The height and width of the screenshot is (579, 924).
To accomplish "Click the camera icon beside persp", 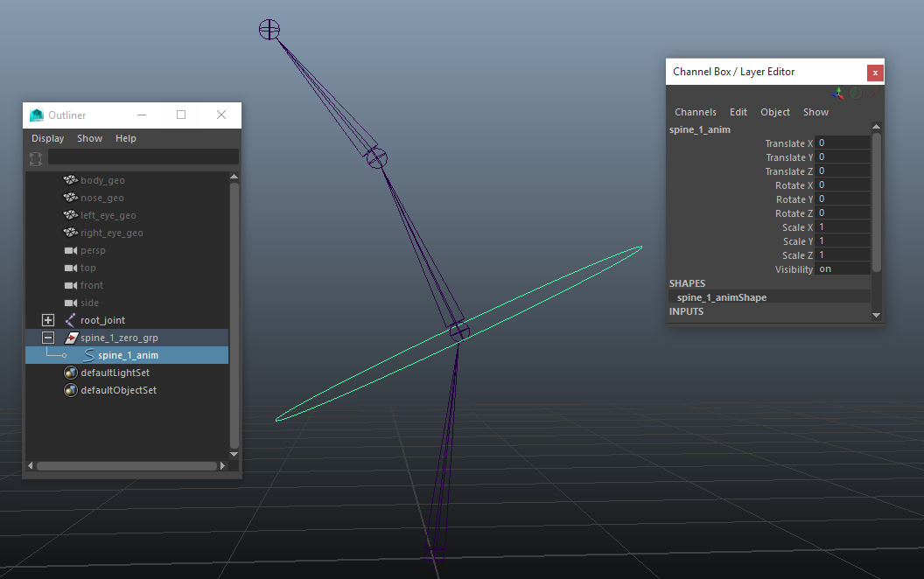I will (71, 250).
